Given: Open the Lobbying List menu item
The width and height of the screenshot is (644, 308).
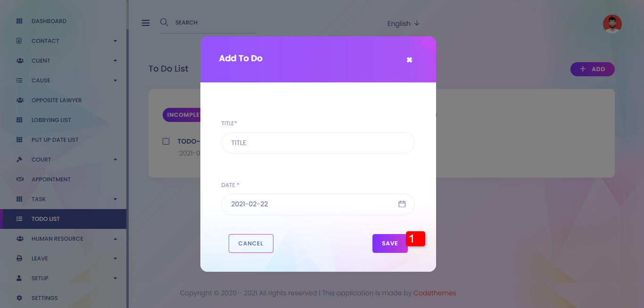Looking at the screenshot, I should point(51,120).
